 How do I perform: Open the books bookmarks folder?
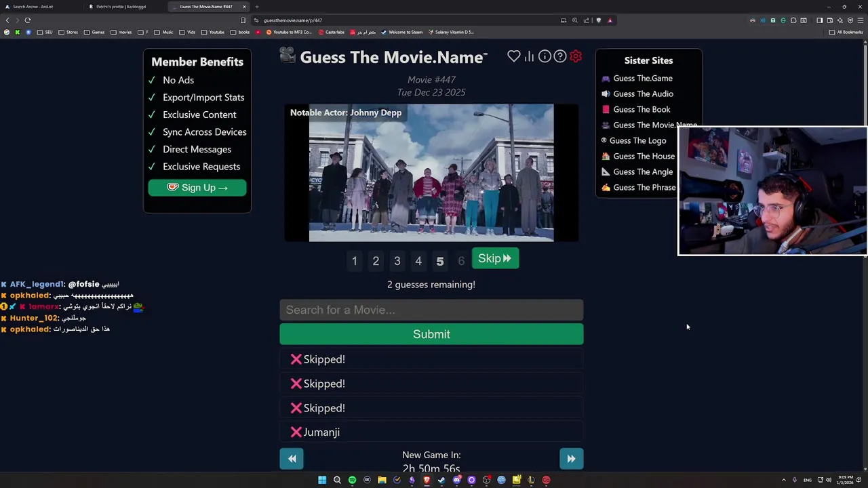241,32
